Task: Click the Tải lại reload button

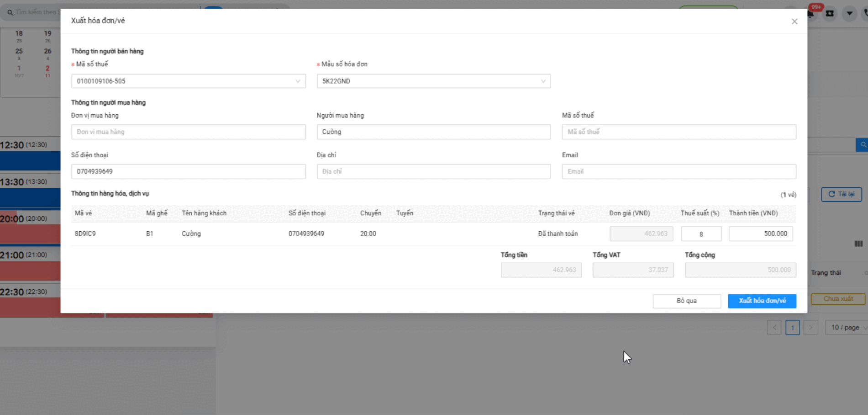Action: (841, 194)
